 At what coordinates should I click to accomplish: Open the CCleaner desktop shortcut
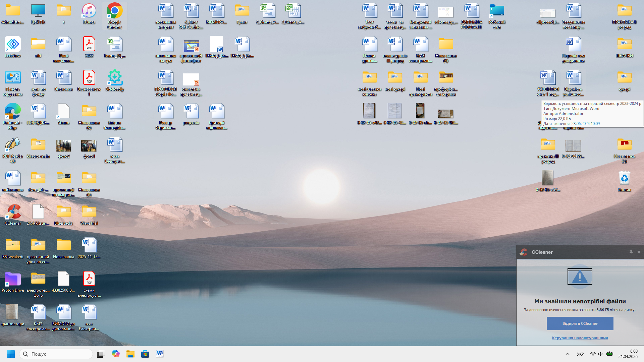13,215
